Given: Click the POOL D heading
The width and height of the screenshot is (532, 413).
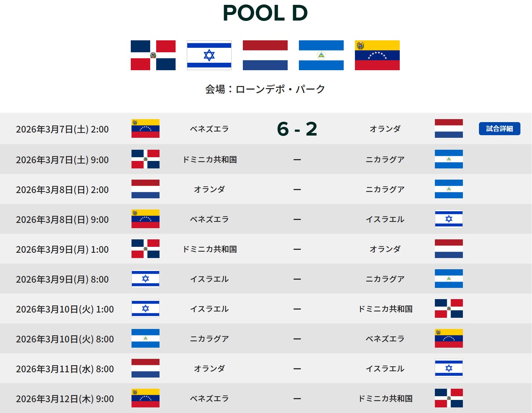Looking at the screenshot, I should [x=265, y=13].
